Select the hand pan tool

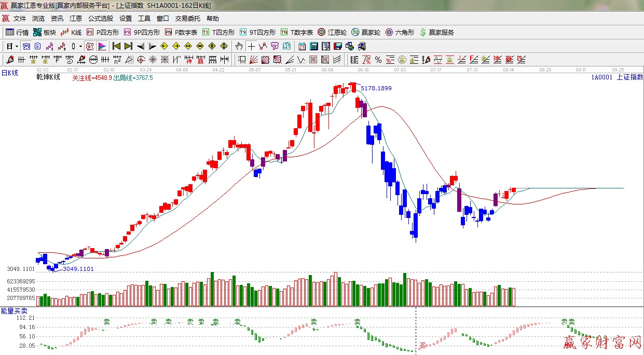(x=239, y=46)
